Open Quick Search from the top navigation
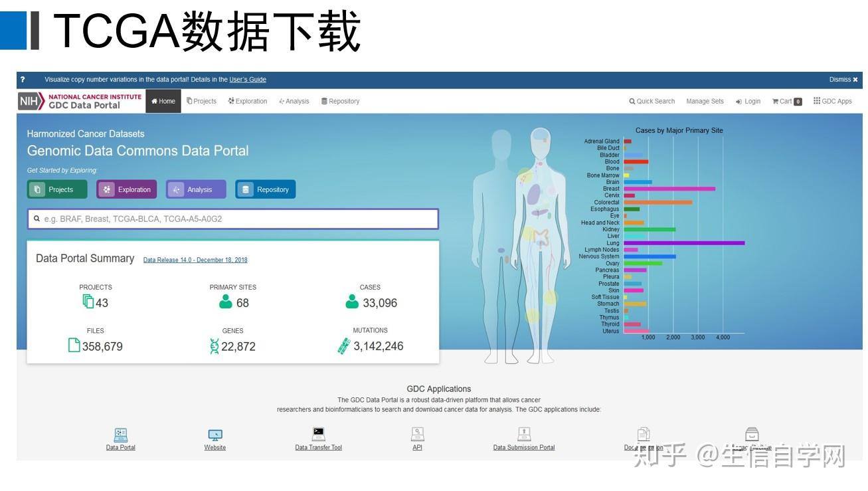This screenshot has width=868, height=491. (651, 101)
